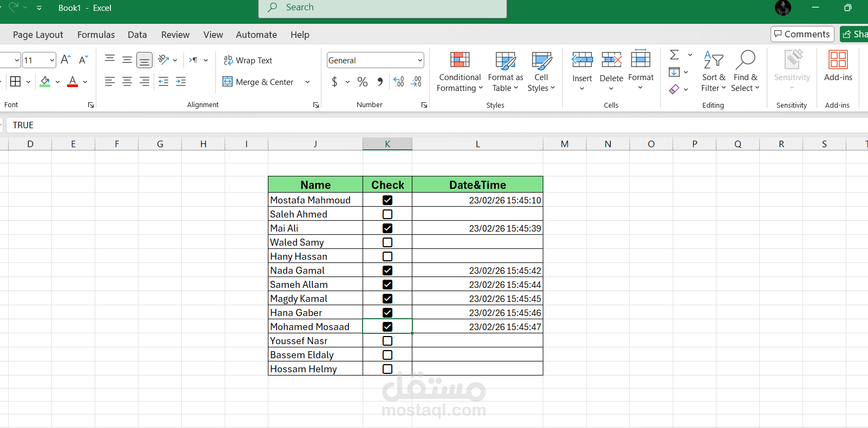
Task: Expand the Orientation dropdown arrow
Action: (x=175, y=60)
